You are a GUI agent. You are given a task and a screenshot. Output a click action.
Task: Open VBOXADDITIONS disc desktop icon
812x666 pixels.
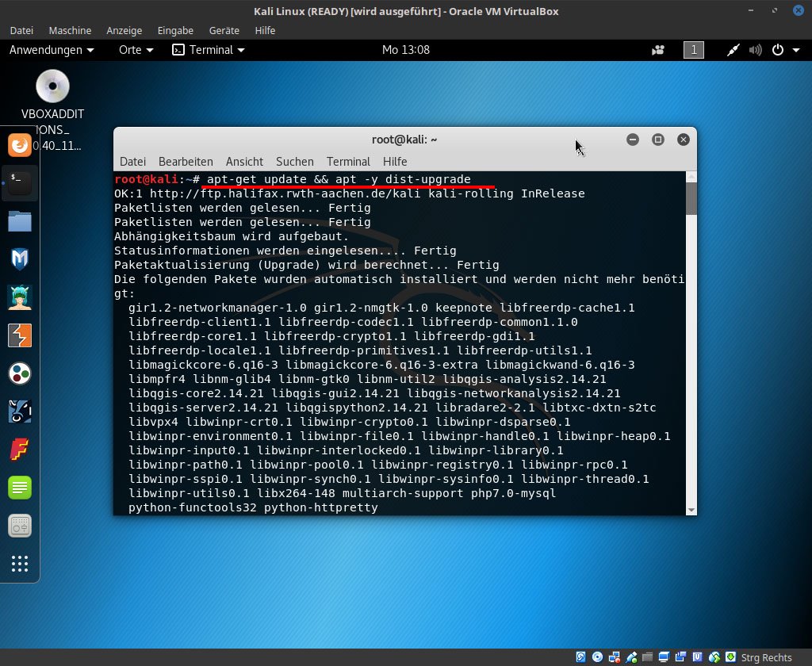(x=52, y=86)
